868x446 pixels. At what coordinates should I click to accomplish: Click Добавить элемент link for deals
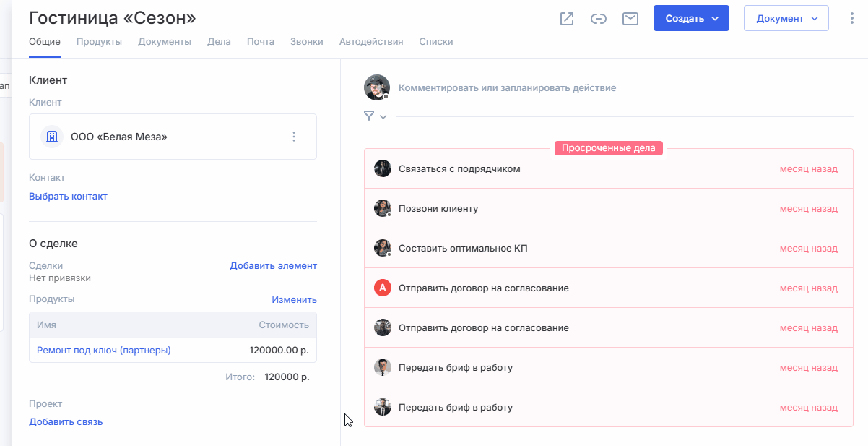pyautogui.click(x=273, y=265)
